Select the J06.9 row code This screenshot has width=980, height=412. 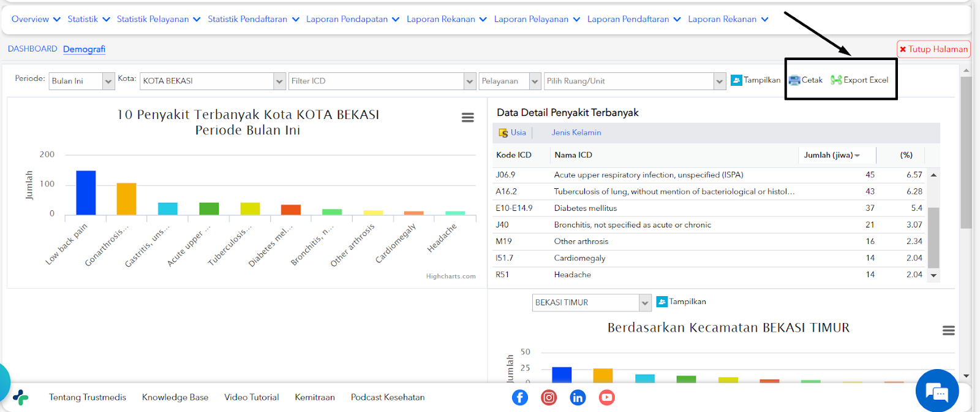[505, 175]
